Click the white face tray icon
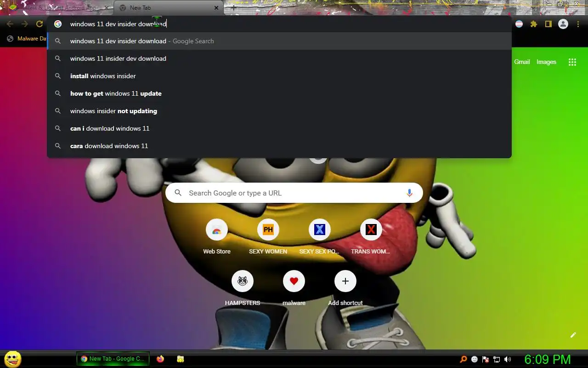The height and width of the screenshot is (368, 588). (x=475, y=359)
